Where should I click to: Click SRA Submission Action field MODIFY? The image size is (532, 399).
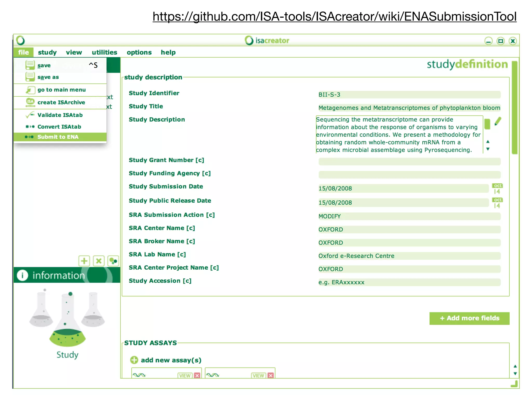[409, 216]
